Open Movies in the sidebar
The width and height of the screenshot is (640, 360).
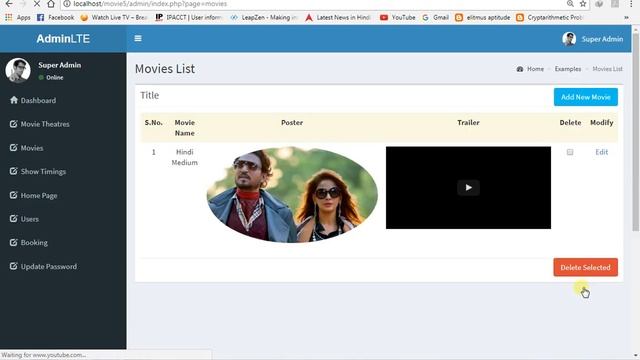tap(32, 148)
